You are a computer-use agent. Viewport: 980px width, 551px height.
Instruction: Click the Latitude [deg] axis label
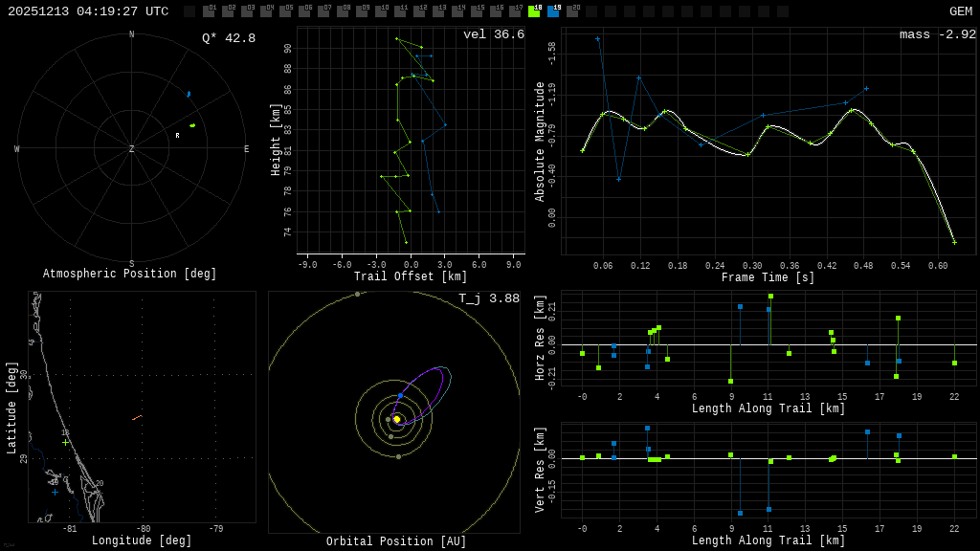[11, 408]
